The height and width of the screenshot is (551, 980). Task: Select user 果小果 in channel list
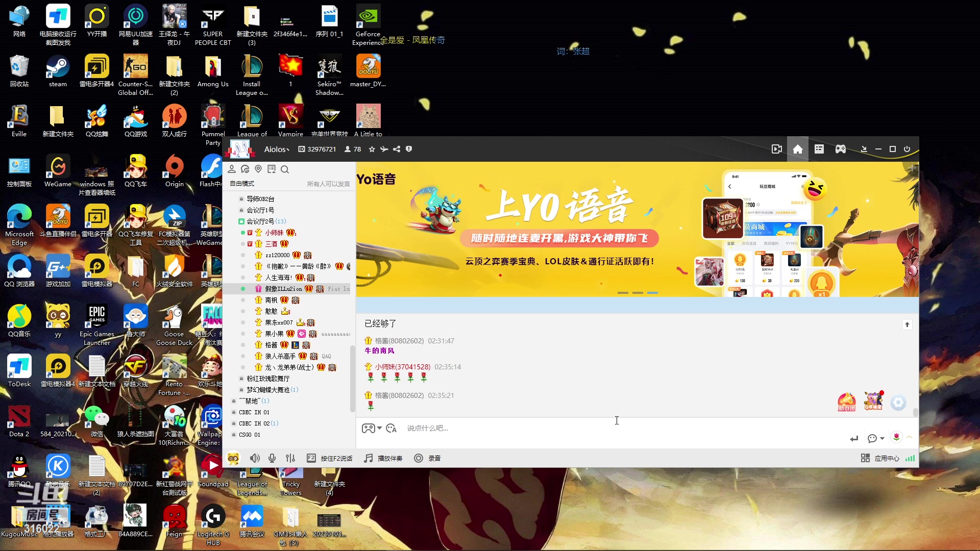[x=274, y=334]
